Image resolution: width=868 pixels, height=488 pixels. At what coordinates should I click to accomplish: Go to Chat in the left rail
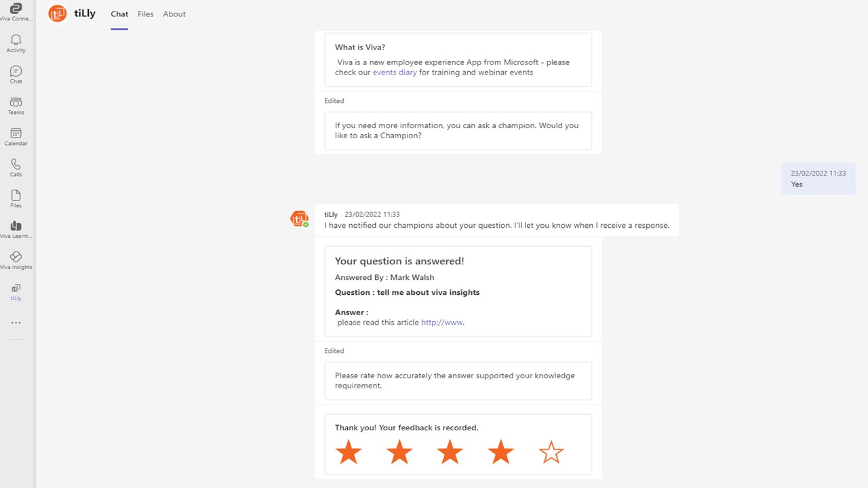pyautogui.click(x=16, y=75)
